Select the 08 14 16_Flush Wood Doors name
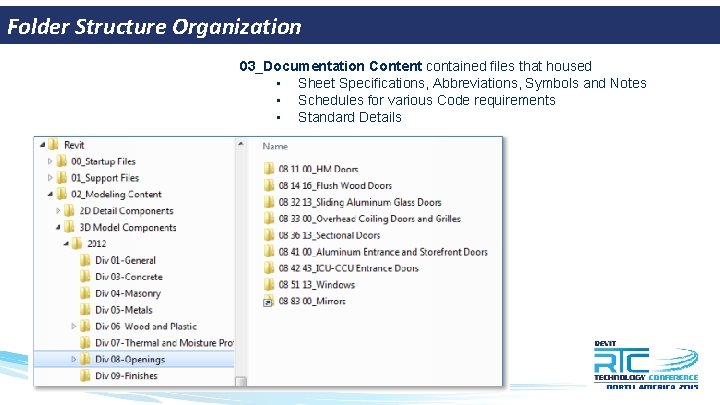Viewport: 720px width, 405px height. pyautogui.click(x=335, y=186)
